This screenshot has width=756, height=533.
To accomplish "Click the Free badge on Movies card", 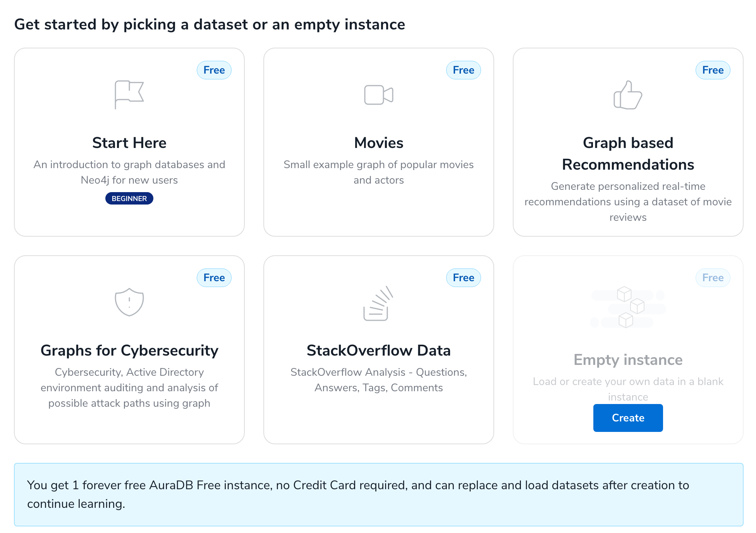I will 463,70.
